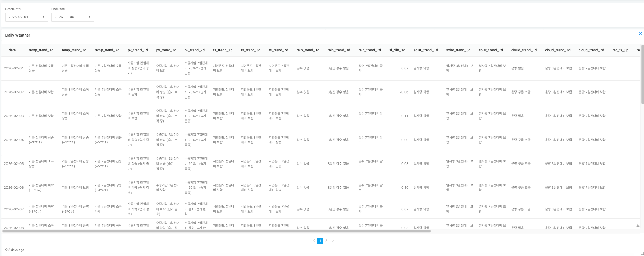Click the refresh icon beside "3 days ago"
The width and height of the screenshot is (644, 256).
pyautogui.click(x=6, y=250)
